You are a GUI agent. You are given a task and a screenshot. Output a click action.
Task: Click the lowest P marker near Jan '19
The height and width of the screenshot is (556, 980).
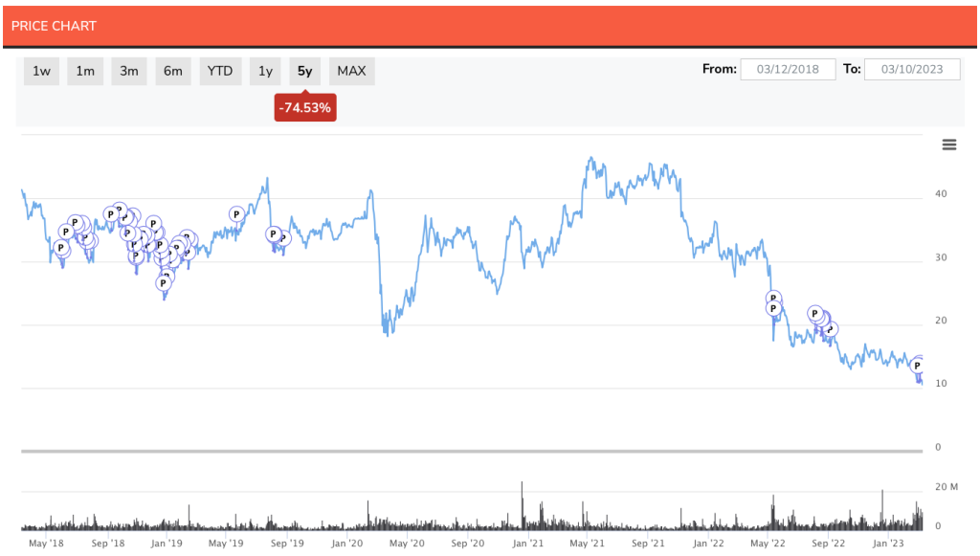click(163, 282)
